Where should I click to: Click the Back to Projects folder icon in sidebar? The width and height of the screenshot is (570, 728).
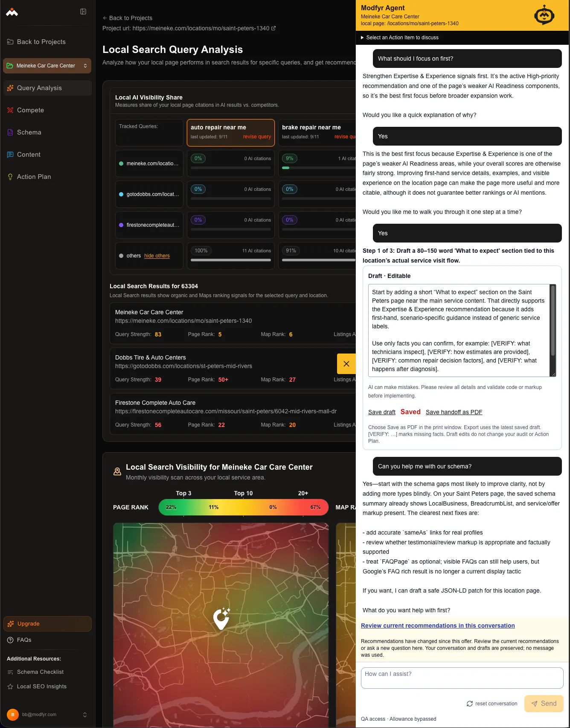(x=10, y=42)
